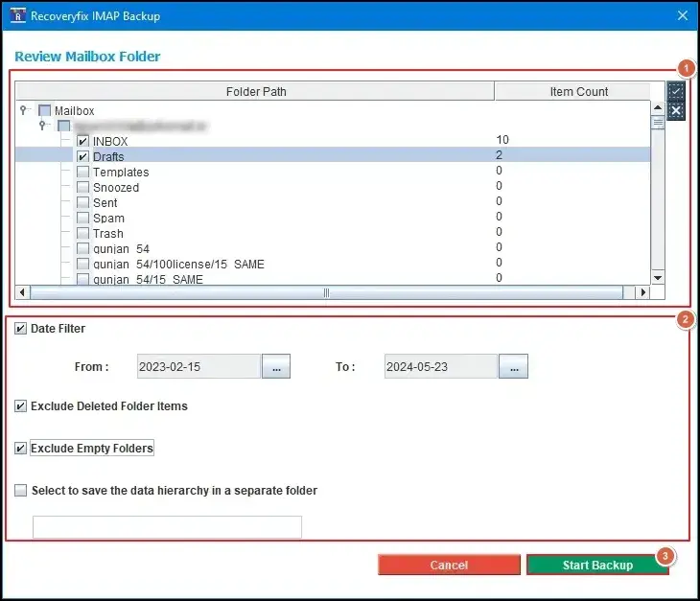Image resolution: width=700 pixels, height=601 pixels.
Task: Click the Folder Path column header
Action: 255,91
